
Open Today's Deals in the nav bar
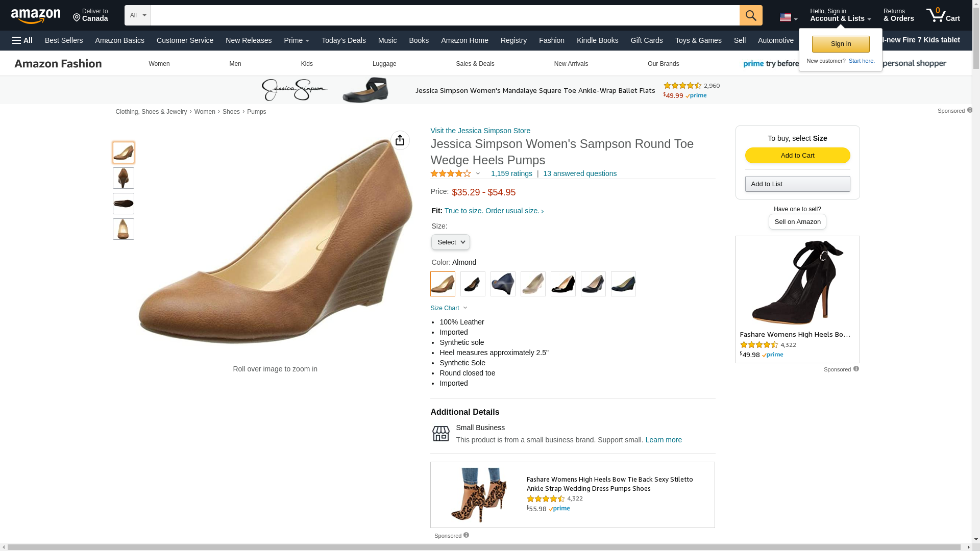(x=343, y=40)
